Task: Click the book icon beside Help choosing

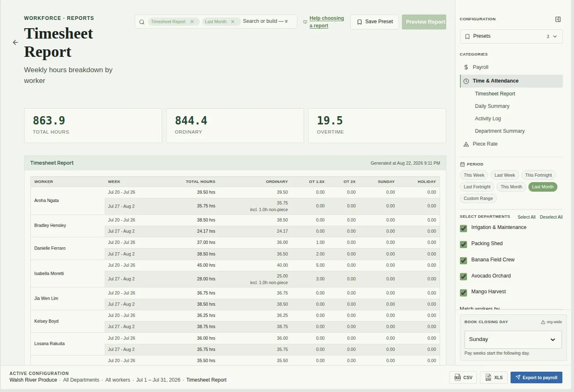Action: click(305, 22)
